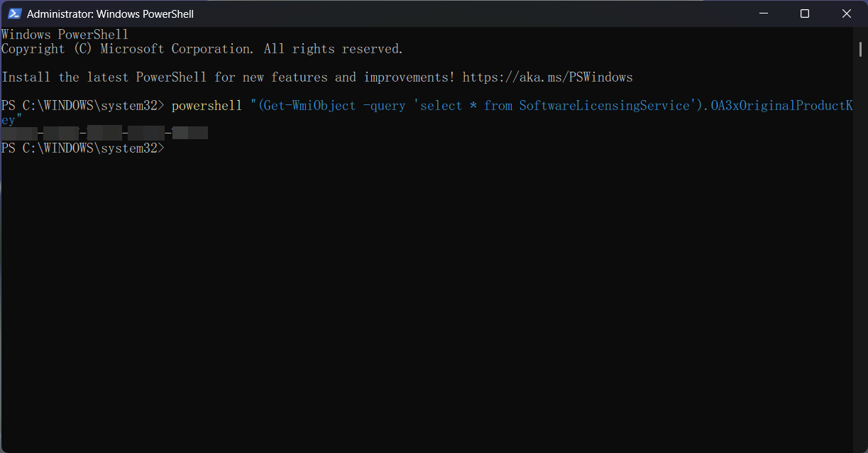The height and width of the screenshot is (453, 868).
Task: Click the last blurred key segment
Action: pyautogui.click(x=190, y=132)
